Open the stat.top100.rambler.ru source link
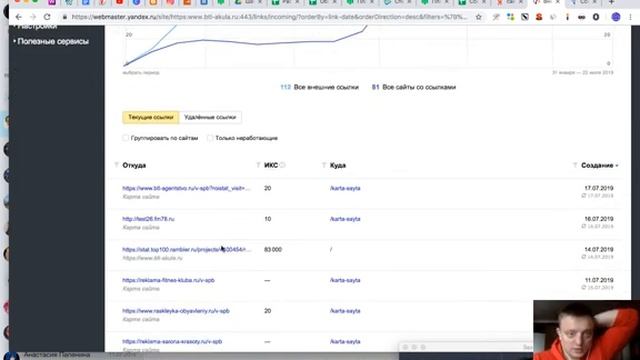 point(186,249)
